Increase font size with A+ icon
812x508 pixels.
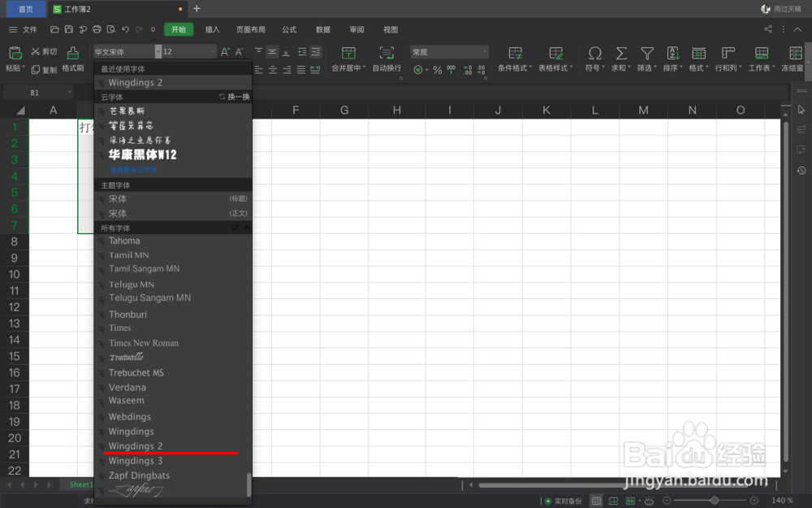point(225,52)
